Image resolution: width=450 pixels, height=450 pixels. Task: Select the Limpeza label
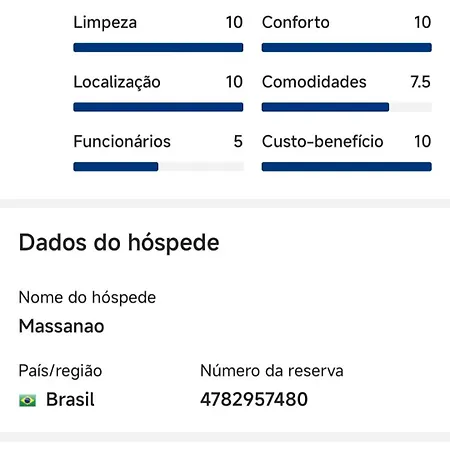tap(105, 23)
